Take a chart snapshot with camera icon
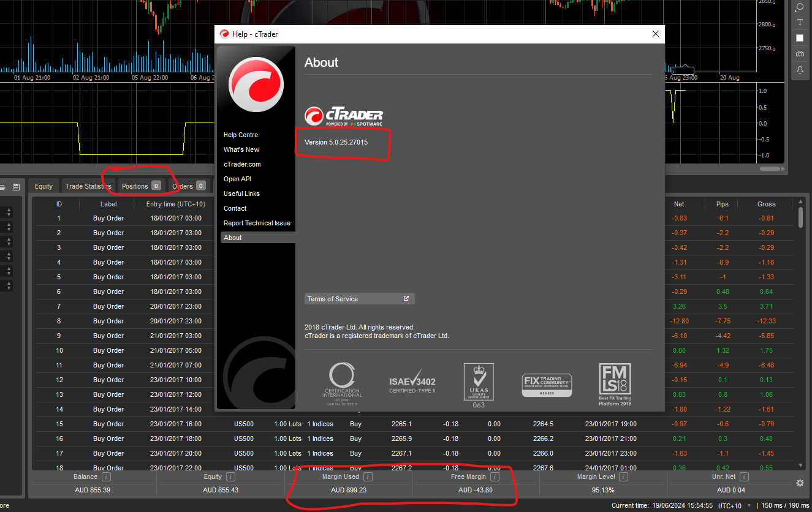The height and width of the screenshot is (512, 812). pyautogui.click(x=800, y=54)
